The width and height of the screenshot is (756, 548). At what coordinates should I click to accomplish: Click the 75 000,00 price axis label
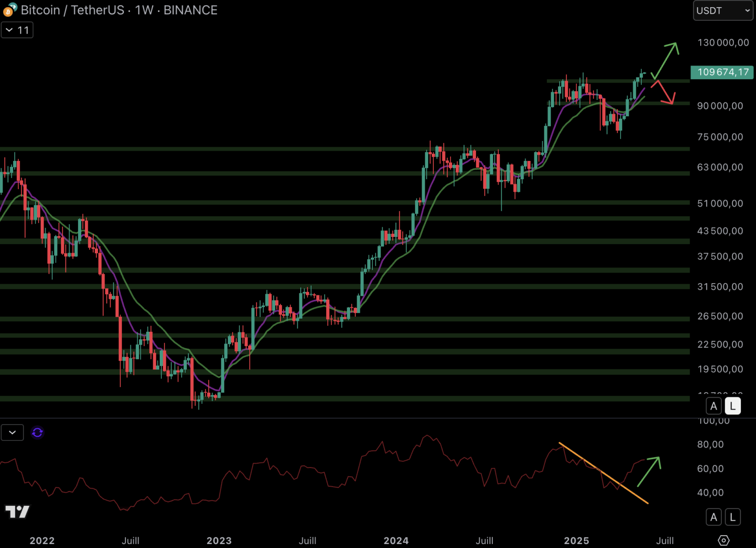coord(720,137)
